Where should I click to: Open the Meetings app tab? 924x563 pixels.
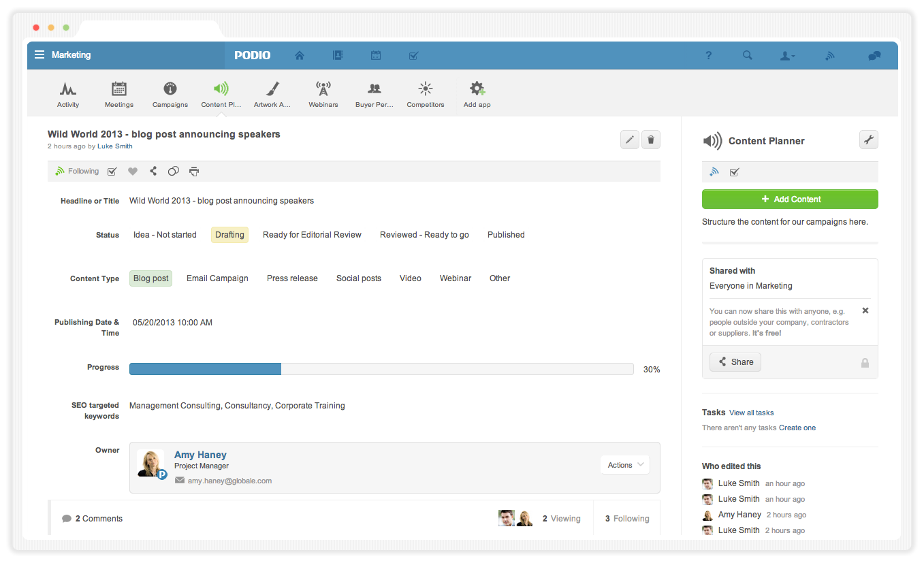119,94
